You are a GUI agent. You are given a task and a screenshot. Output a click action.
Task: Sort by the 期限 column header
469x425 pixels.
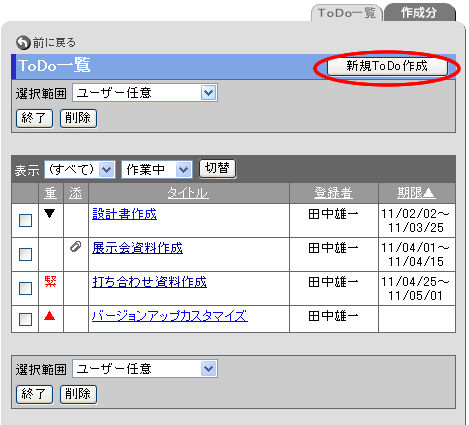pyautogui.click(x=416, y=193)
